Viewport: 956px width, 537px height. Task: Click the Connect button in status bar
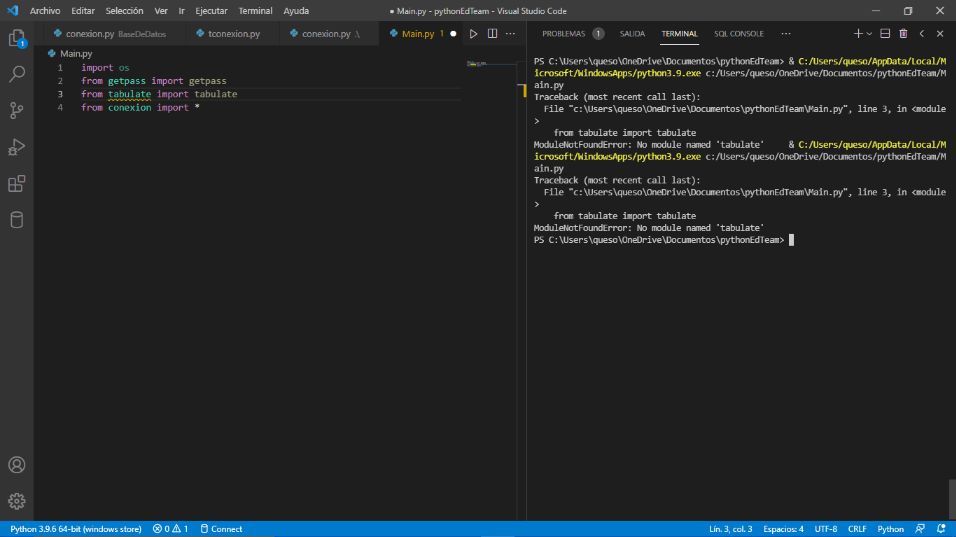[x=221, y=529]
